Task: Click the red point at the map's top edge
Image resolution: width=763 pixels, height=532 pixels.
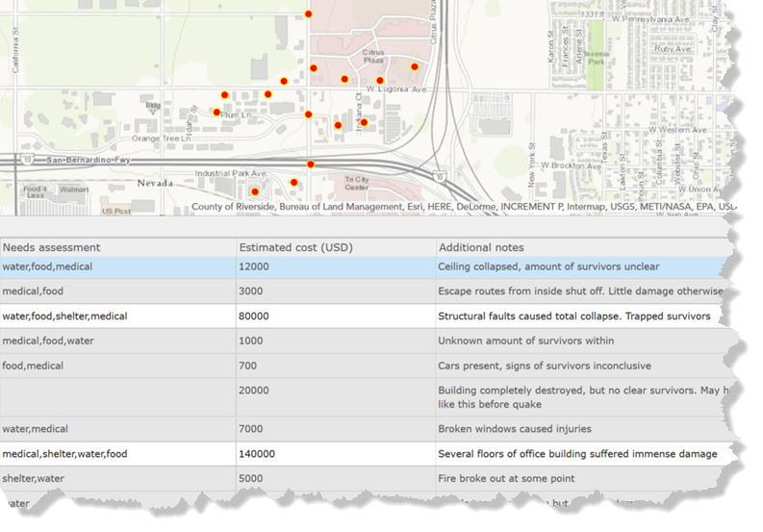Action: (x=309, y=14)
